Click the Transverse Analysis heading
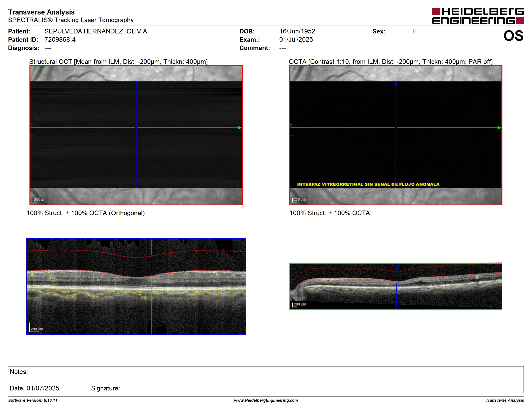Image resolution: width=532 pixels, height=411 pixels. click(41, 12)
